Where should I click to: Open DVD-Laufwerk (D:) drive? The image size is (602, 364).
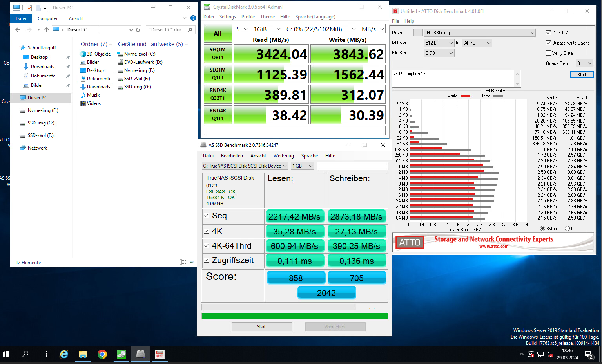point(140,62)
